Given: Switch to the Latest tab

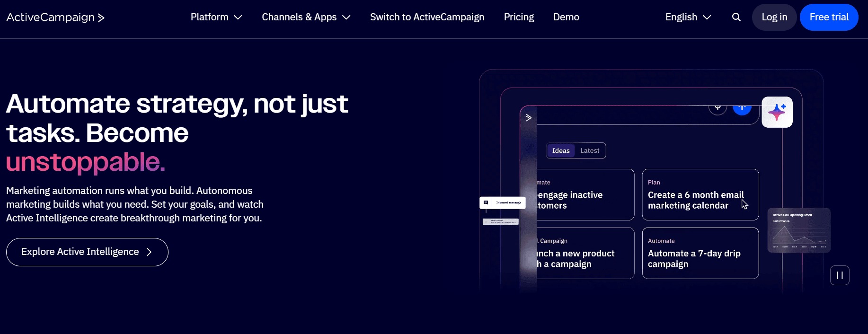Looking at the screenshot, I should coord(590,150).
